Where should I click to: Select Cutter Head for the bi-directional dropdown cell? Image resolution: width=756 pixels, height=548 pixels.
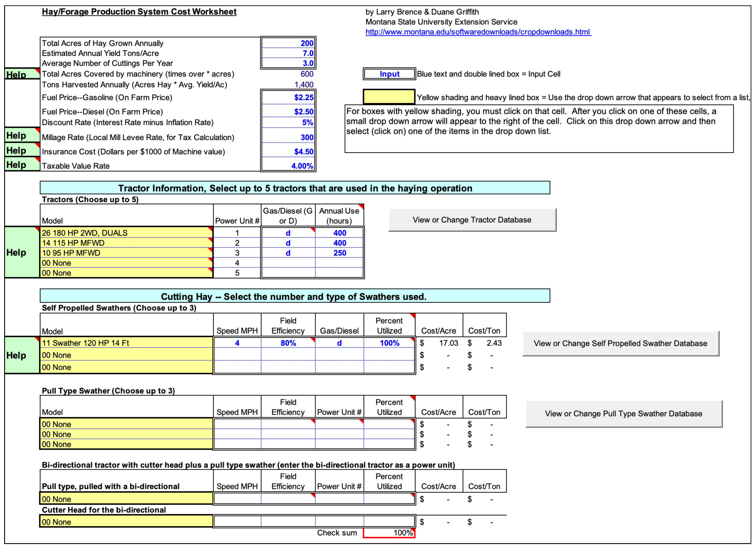coord(126,522)
